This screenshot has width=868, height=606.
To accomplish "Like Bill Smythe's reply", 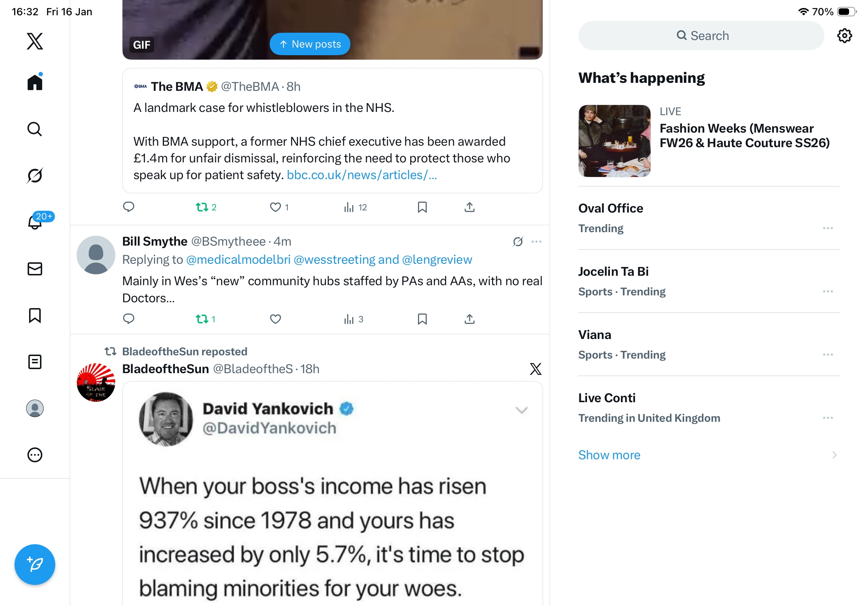I will point(275,319).
